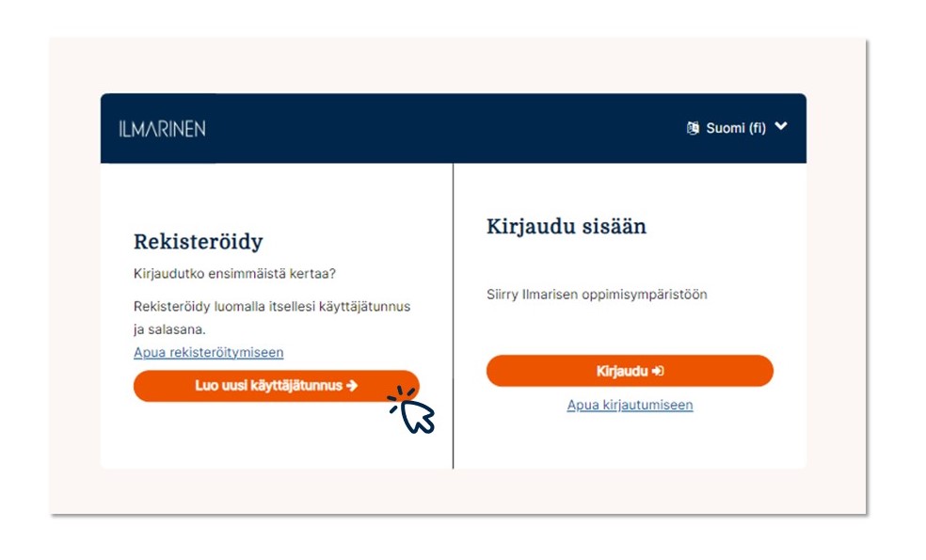Open the Apua kirjautumiseen link
The height and width of the screenshot is (560, 926).
click(630, 405)
